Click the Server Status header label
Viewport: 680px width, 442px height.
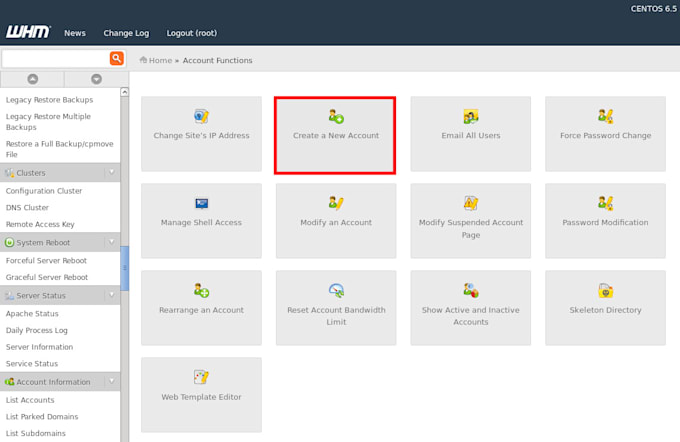41,295
